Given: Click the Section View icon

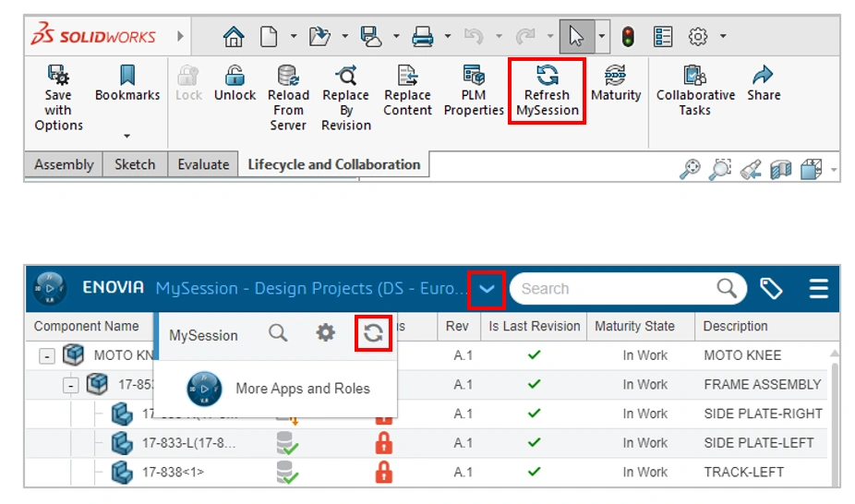Looking at the screenshot, I should 781,170.
